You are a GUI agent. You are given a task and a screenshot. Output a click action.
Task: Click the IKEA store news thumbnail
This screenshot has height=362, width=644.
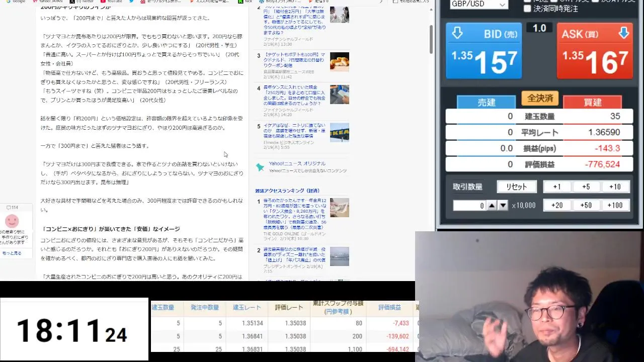339,132
